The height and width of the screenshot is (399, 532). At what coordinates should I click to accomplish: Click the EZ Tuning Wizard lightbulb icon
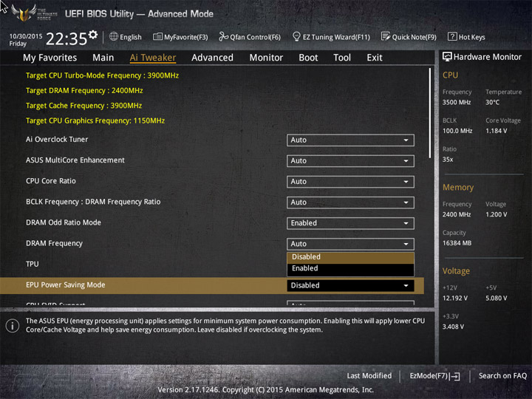tap(296, 36)
